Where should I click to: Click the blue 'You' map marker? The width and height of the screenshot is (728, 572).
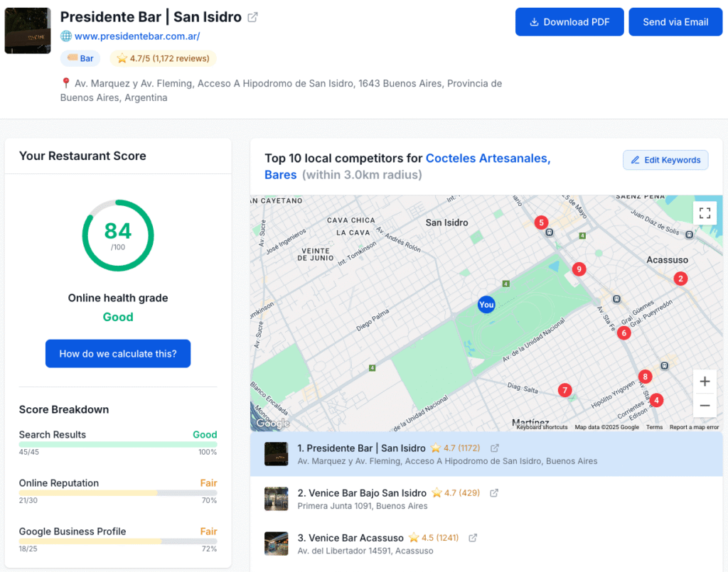486,305
